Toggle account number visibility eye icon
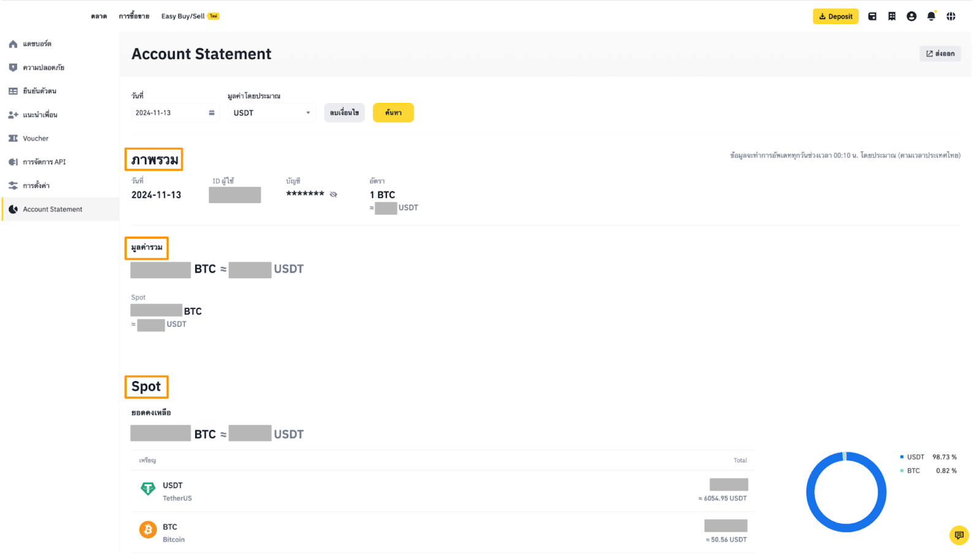980x554 pixels. tap(333, 194)
